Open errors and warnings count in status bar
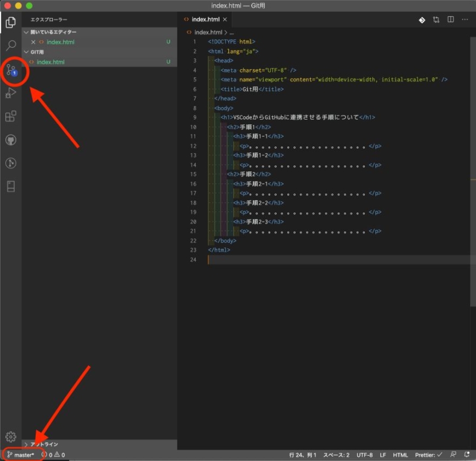 tap(53, 455)
